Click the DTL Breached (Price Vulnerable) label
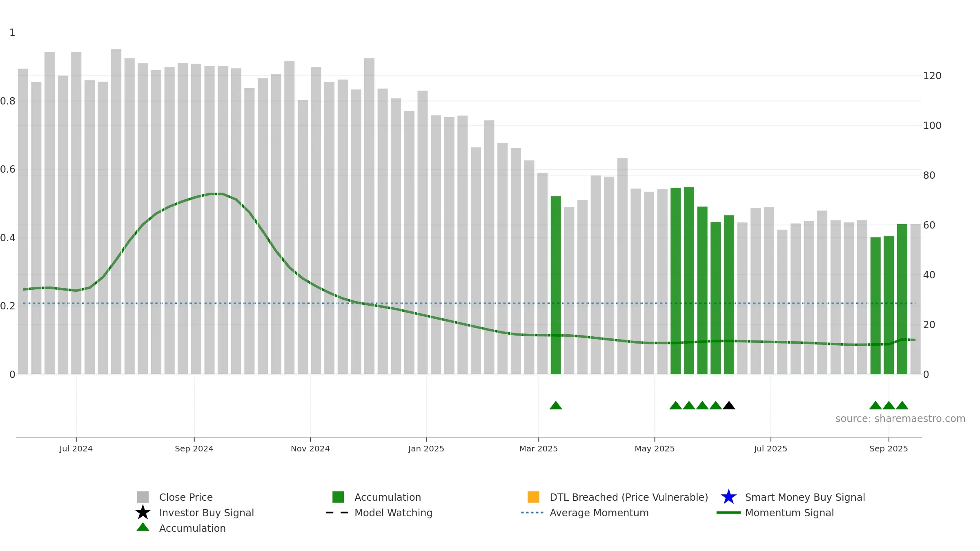 (629, 497)
